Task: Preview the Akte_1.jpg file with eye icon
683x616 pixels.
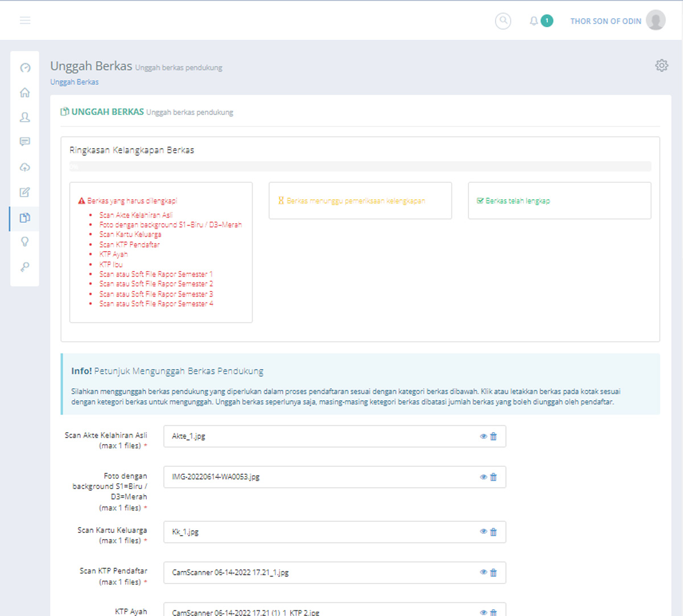Action: pyautogui.click(x=483, y=437)
